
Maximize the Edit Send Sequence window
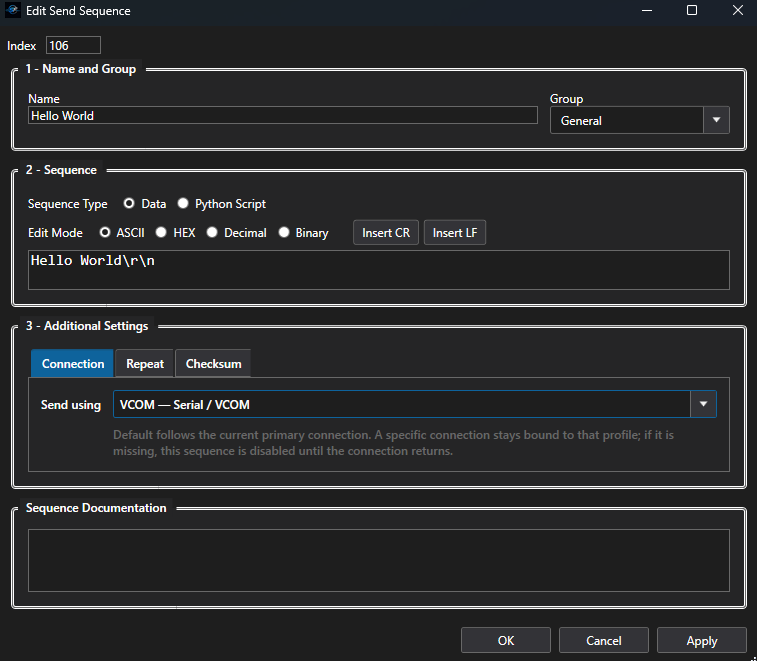click(x=691, y=10)
